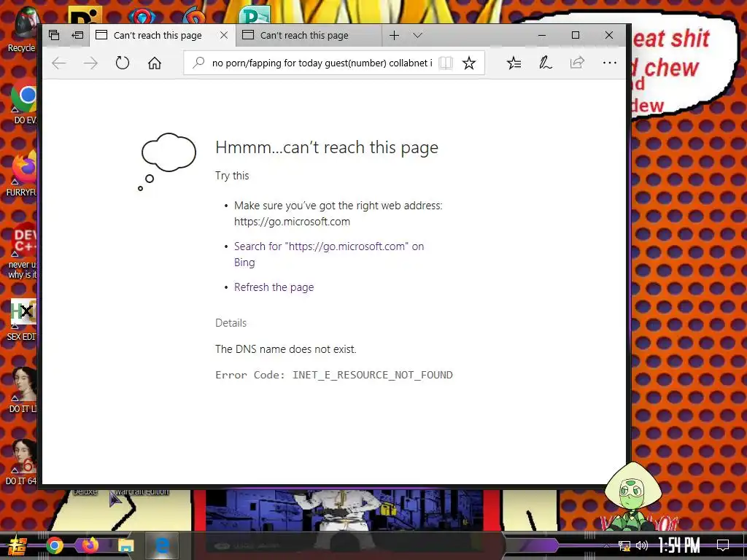Image resolution: width=747 pixels, height=560 pixels.
Task: Select the Error Code text
Action: click(x=334, y=375)
